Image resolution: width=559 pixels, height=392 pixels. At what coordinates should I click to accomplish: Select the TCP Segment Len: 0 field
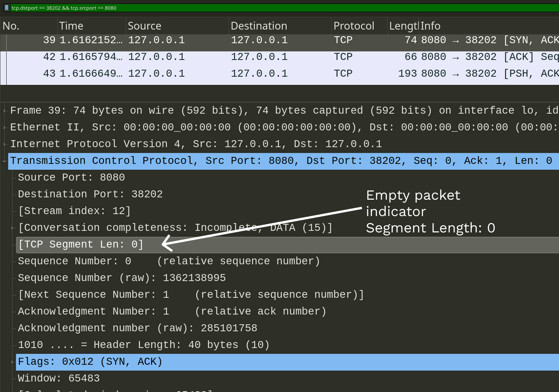[x=81, y=244]
